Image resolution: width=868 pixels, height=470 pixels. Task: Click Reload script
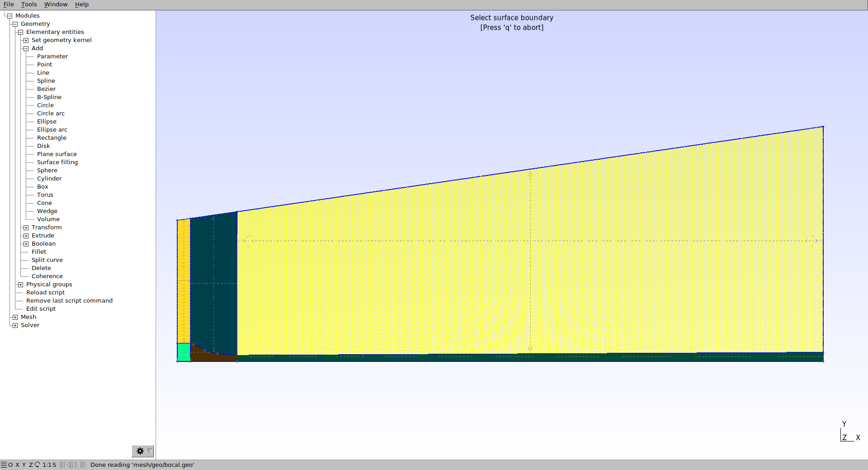point(45,293)
